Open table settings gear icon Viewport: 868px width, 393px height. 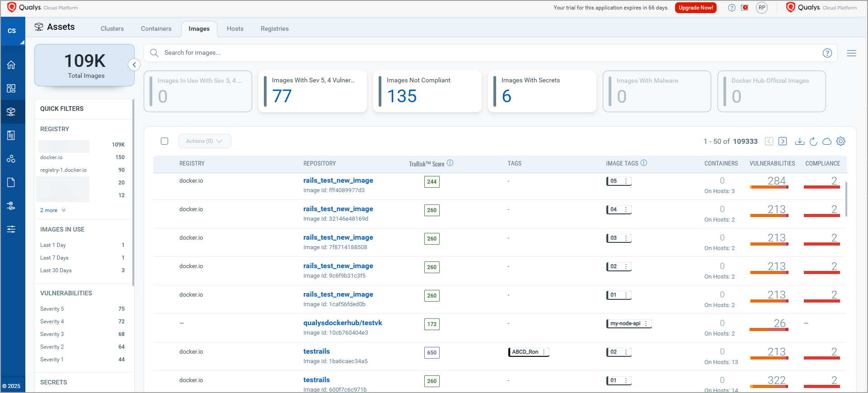click(x=840, y=142)
